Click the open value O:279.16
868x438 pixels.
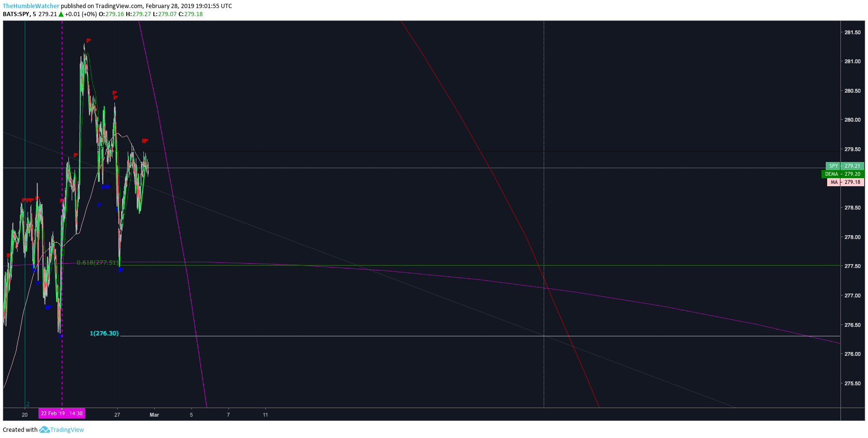click(111, 14)
